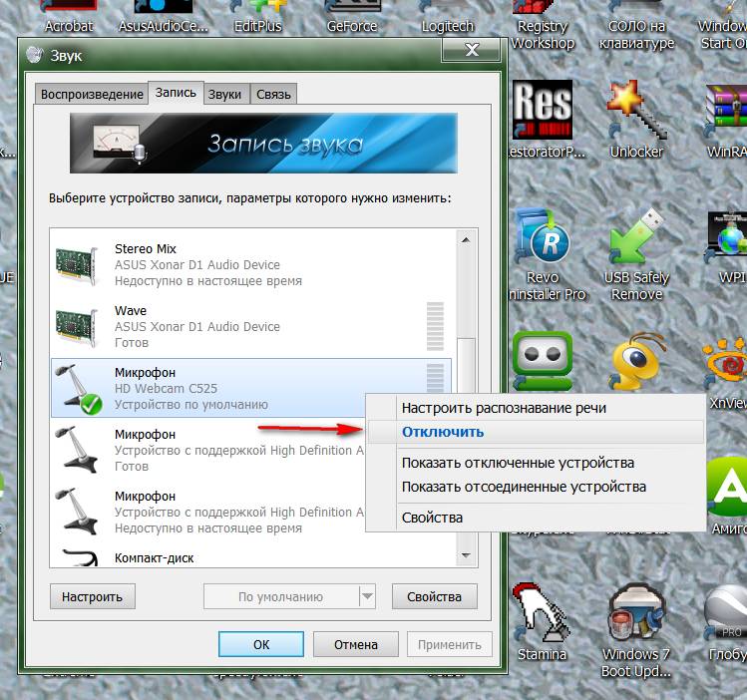Click the speaker icon in the Звук title bar

(35, 55)
